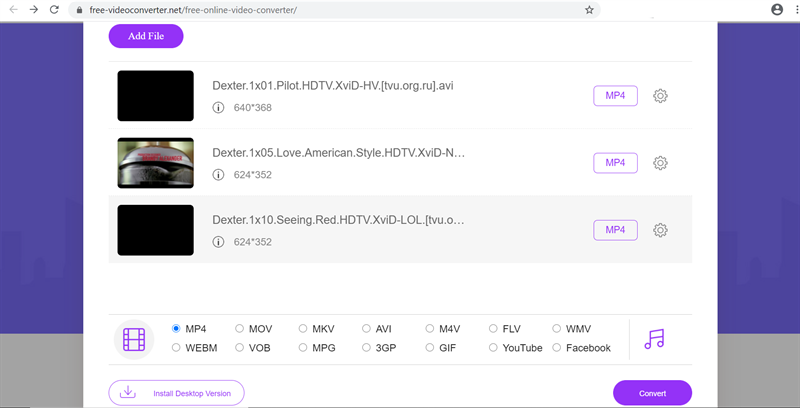Open settings gear for Dexter.1x10 Seeing Red
This screenshot has height=408, width=800.
coord(660,230)
